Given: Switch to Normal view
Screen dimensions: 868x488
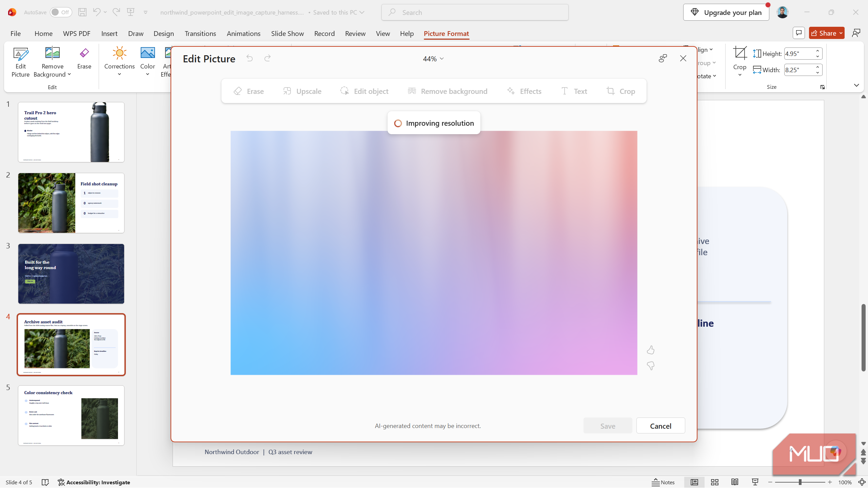Looking at the screenshot, I should coord(694,482).
